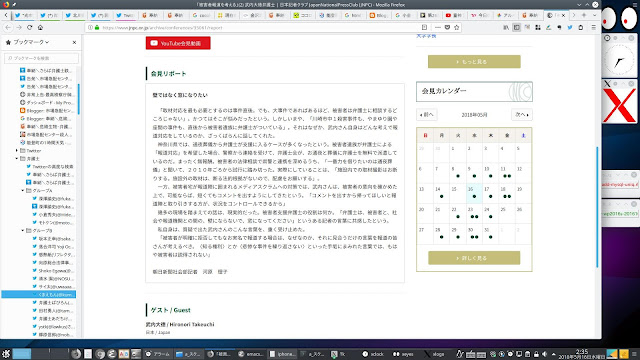Go back with the browser back arrow
Viewport: 640px width, 360px height.
(8, 27)
